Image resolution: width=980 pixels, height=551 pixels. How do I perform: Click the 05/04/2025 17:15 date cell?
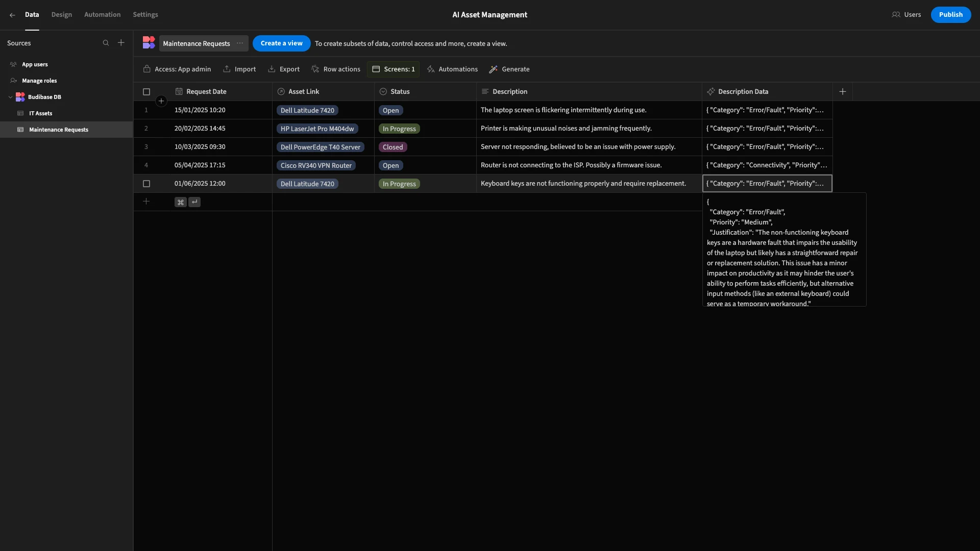(x=221, y=165)
